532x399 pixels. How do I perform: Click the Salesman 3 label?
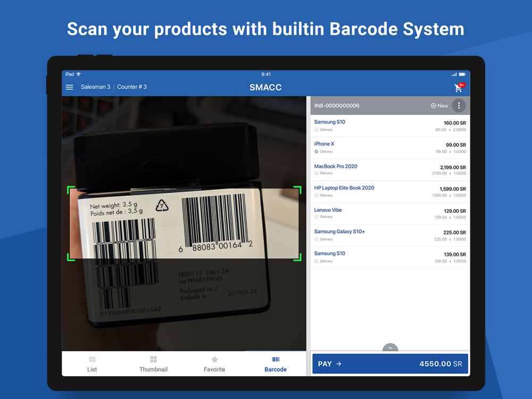coord(95,87)
